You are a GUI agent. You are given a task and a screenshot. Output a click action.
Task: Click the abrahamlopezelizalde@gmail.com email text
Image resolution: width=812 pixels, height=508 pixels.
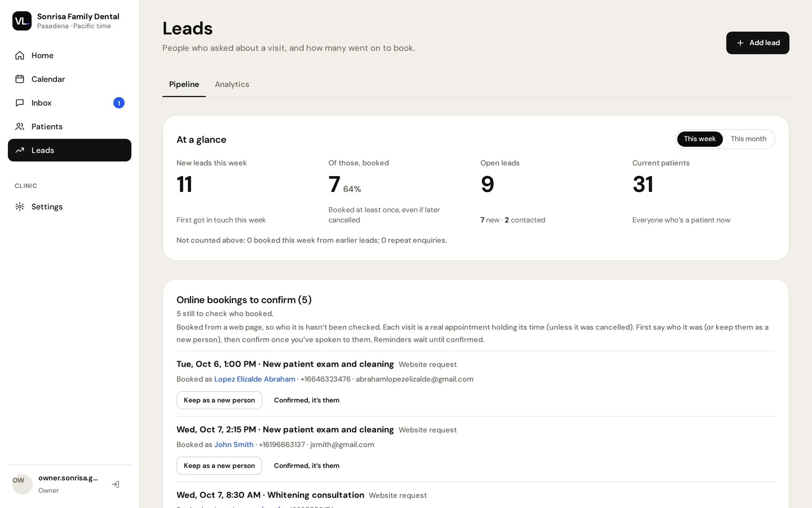pos(415,379)
